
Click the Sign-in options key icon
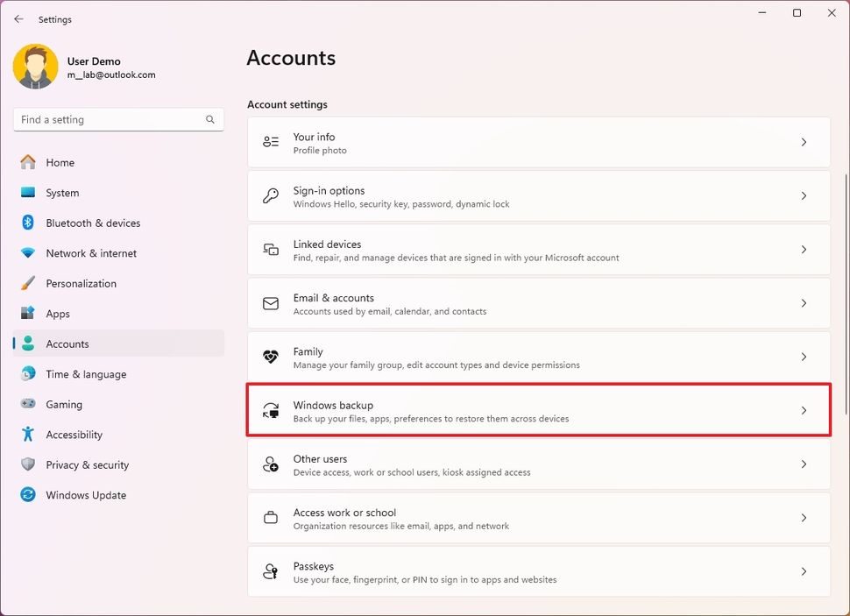point(271,195)
